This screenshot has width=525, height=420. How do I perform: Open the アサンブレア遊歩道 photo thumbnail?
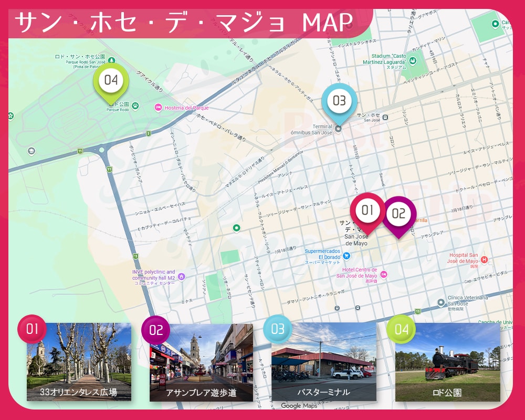[x=201, y=362]
